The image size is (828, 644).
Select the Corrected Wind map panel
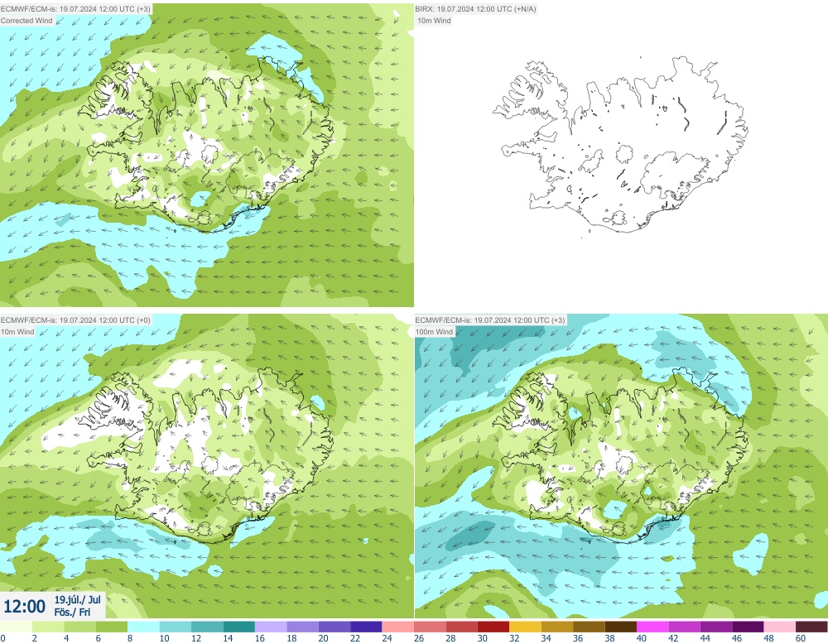(x=206, y=155)
